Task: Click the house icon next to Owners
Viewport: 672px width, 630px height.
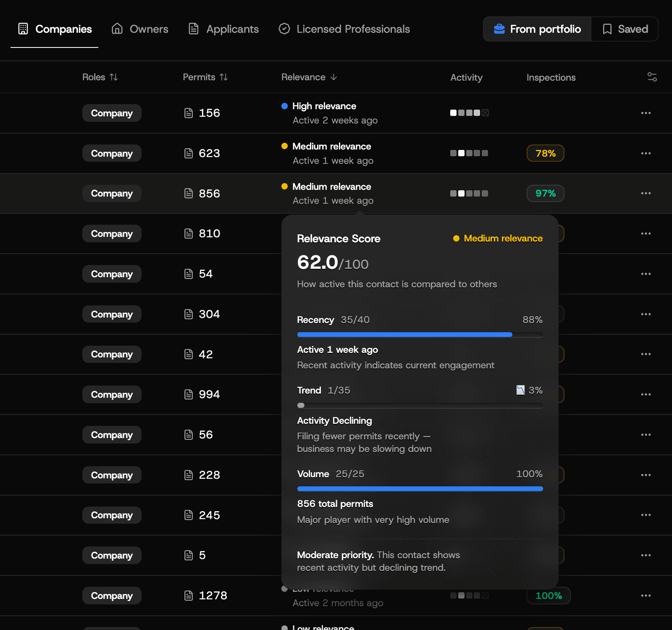Action: 117,29
